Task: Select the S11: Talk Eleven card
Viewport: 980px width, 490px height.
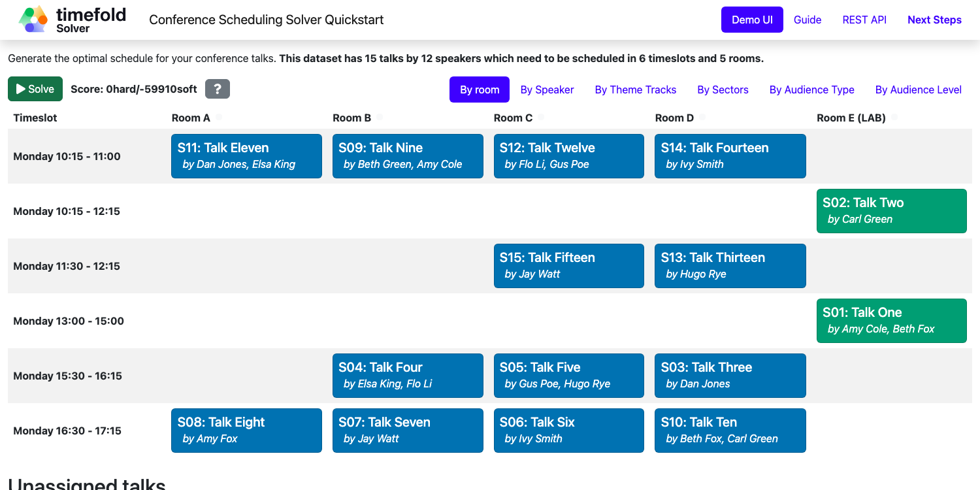Action: point(246,156)
